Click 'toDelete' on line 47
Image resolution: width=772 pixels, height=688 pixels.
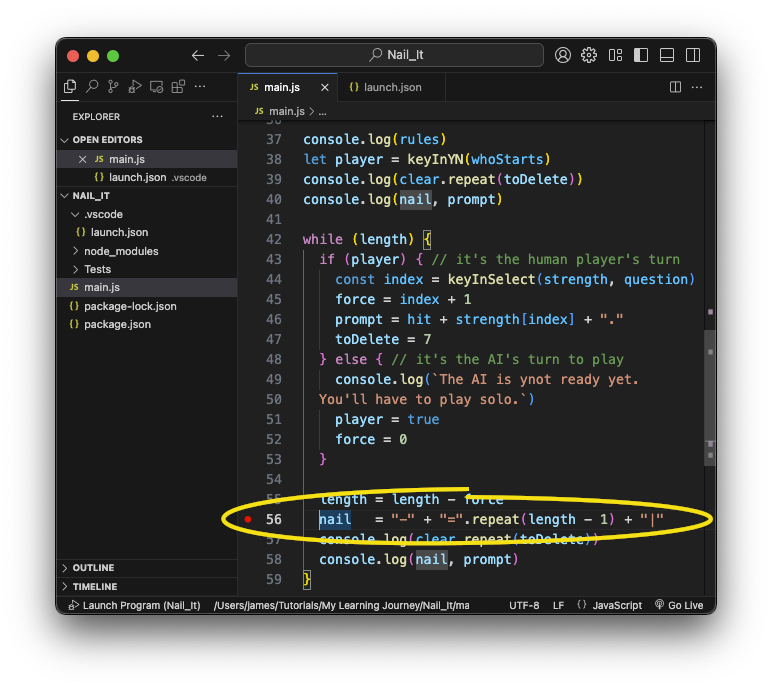click(x=367, y=339)
